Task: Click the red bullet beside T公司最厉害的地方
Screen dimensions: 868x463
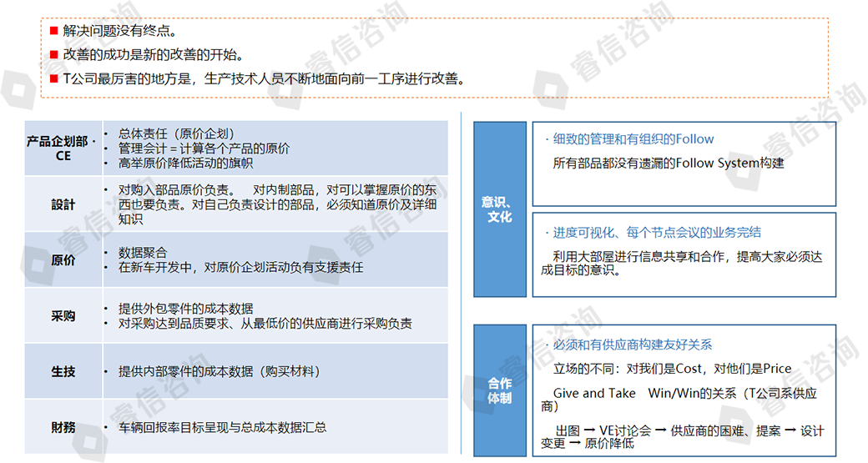Action: click(x=54, y=79)
